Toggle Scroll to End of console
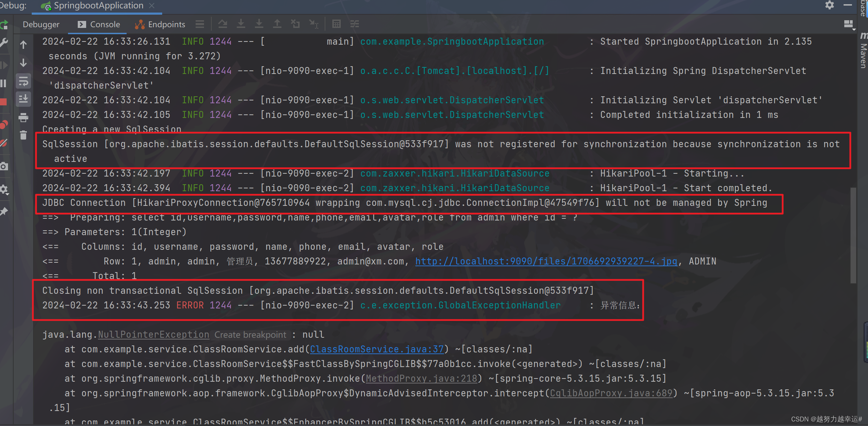 coord(23,99)
